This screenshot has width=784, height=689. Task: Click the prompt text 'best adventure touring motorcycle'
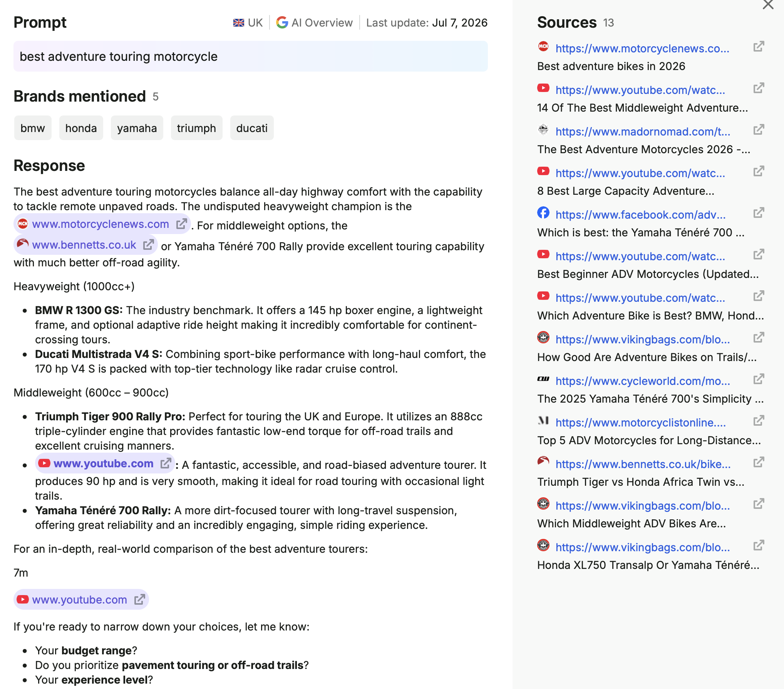119,57
